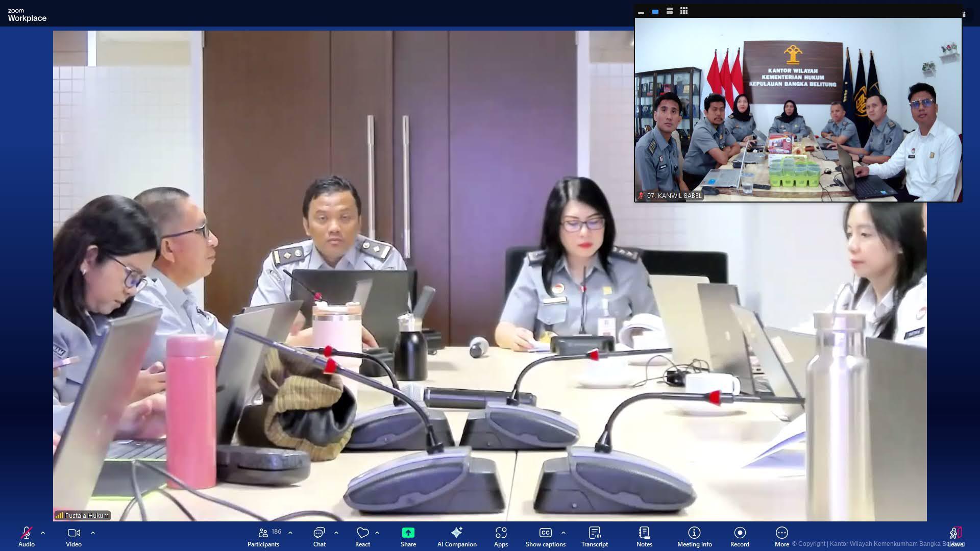
Task: Start recording with Record button
Action: click(740, 533)
